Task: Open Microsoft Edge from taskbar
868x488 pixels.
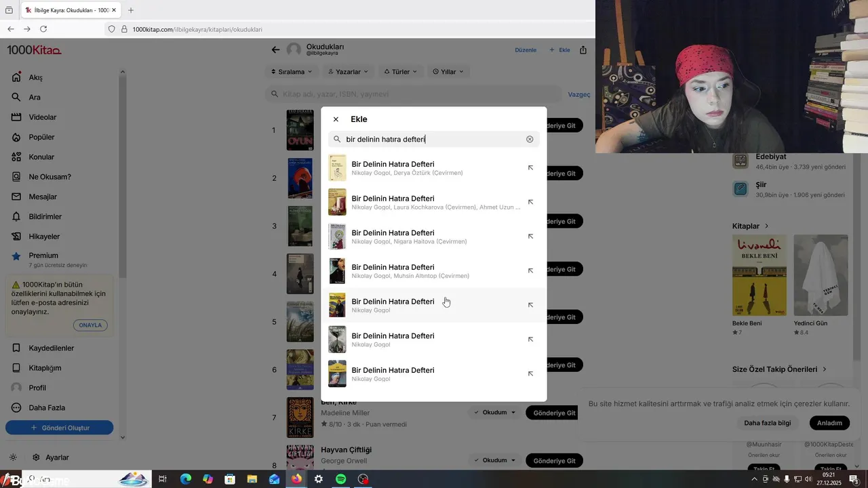Action: (185, 479)
